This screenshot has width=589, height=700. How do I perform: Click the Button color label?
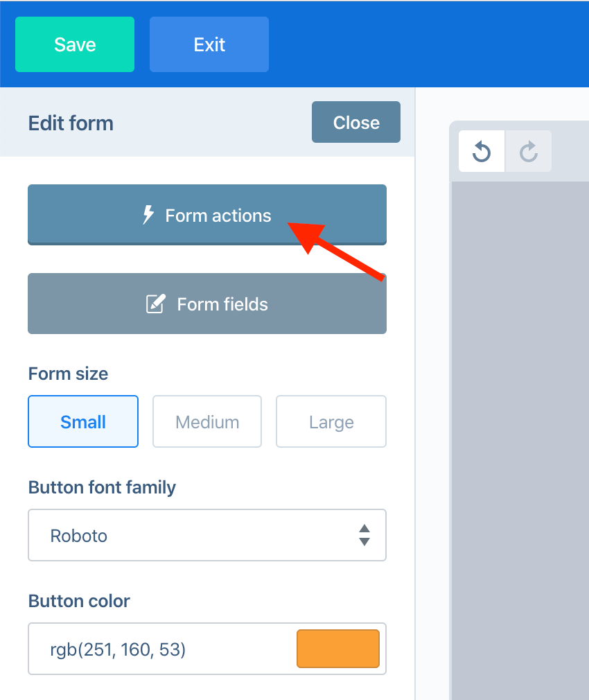pyautogui.click(x=79, y=601)
